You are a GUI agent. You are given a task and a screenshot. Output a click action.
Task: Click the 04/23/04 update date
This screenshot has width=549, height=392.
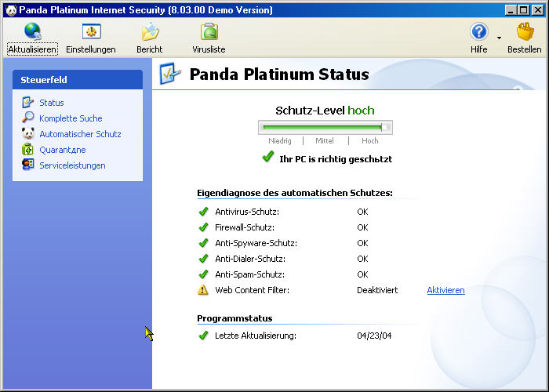coord(374,336)
